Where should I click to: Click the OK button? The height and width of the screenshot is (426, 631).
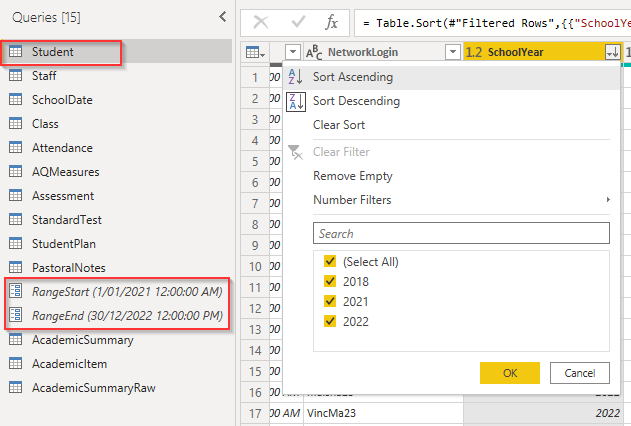pyautogui.click(x=510, y=373)
